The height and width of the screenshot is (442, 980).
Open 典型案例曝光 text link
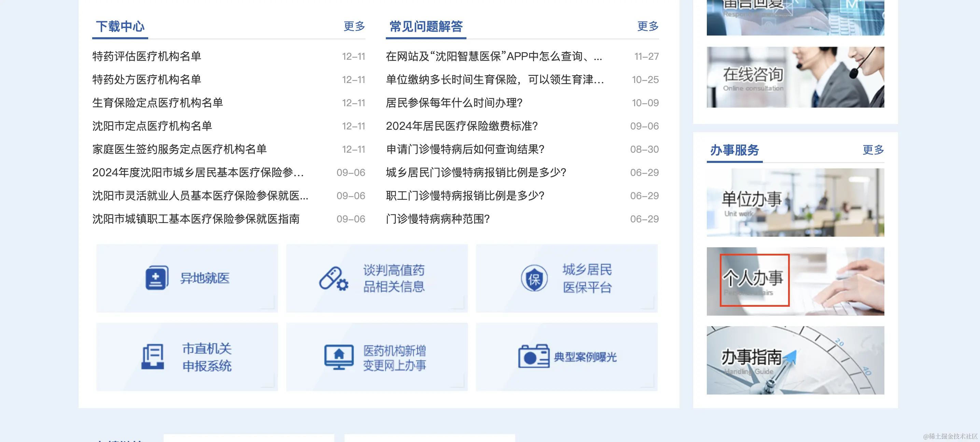(x=585, y=357)
